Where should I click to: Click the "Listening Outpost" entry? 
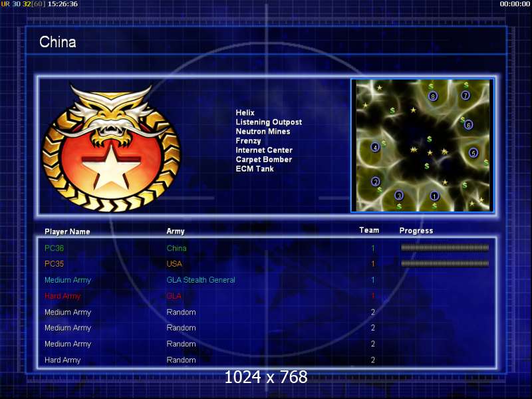(x=269, y=122)
